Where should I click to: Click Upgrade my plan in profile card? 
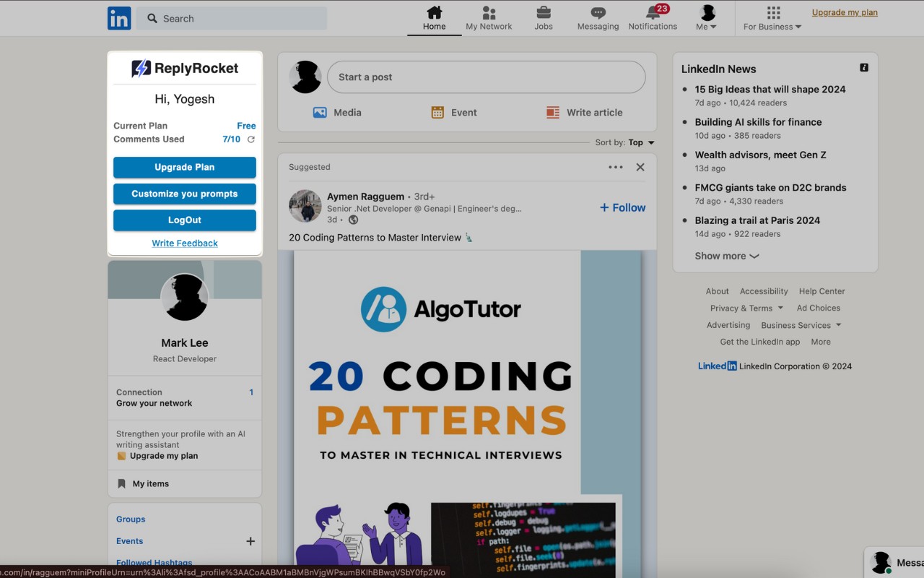[x=163, y=456]
